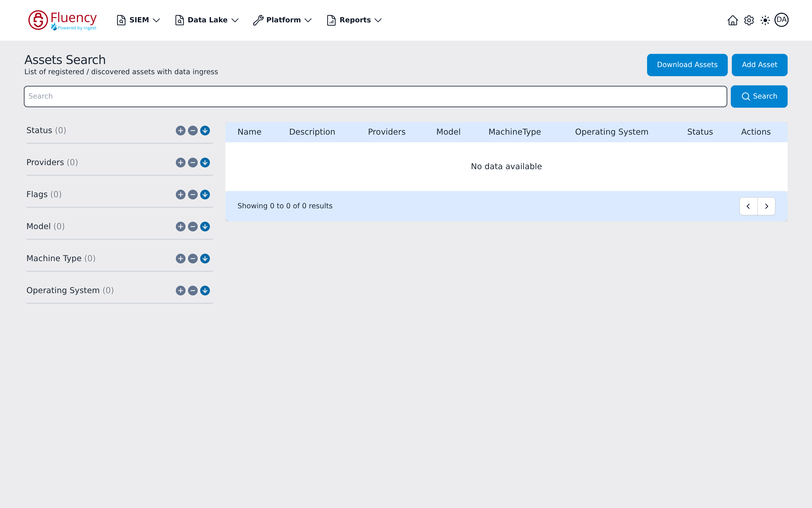
Task: Open the Platform menu
Action: 282,20
